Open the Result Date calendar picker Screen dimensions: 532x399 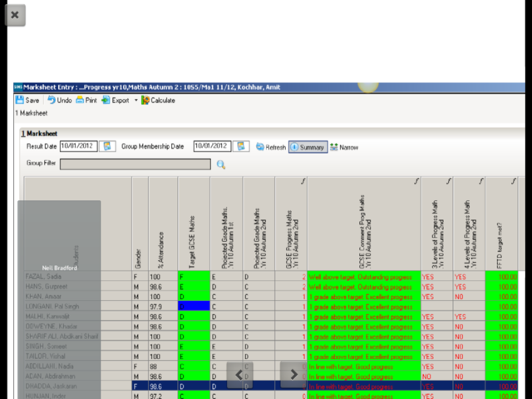coord(107,146)
